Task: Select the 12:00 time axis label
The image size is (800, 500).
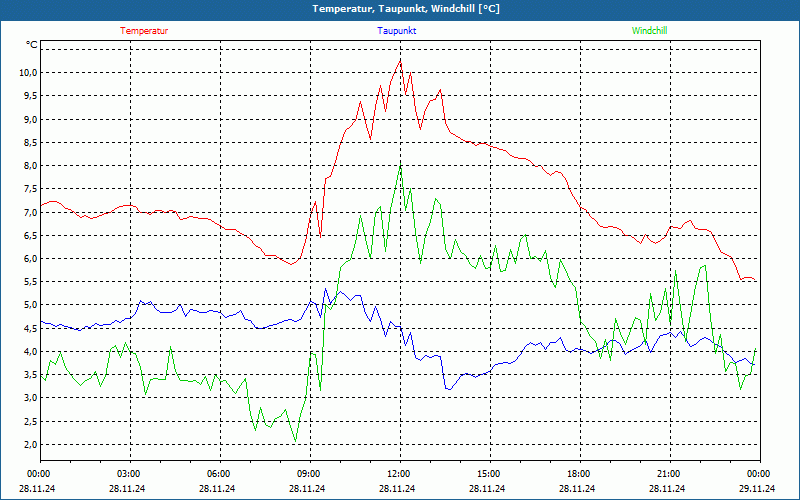Action: (398, 474)
